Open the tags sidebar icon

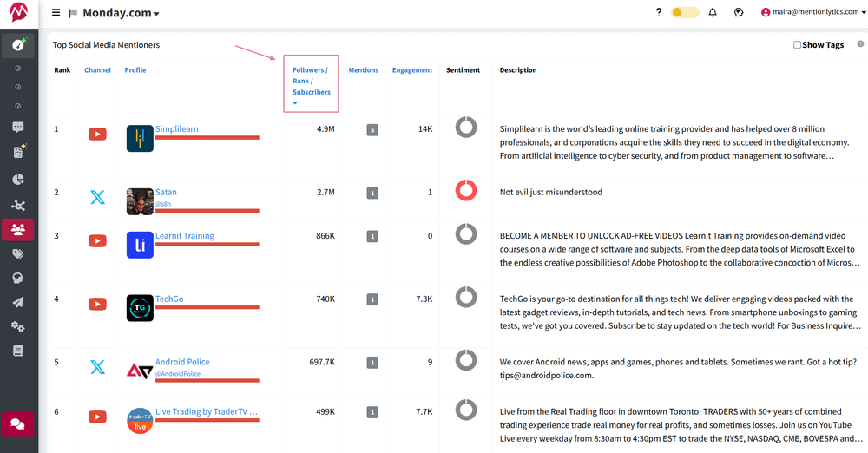click(x=18, y=254)
